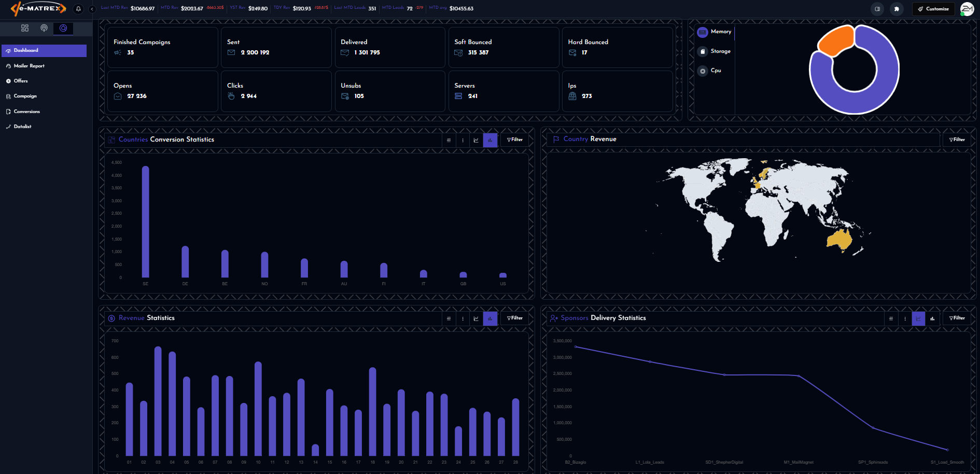The image size is (980, 474).
Task: Click the SE bar in Countries Conversion chart
Action: pyautogui.click(x=145, y=222)
